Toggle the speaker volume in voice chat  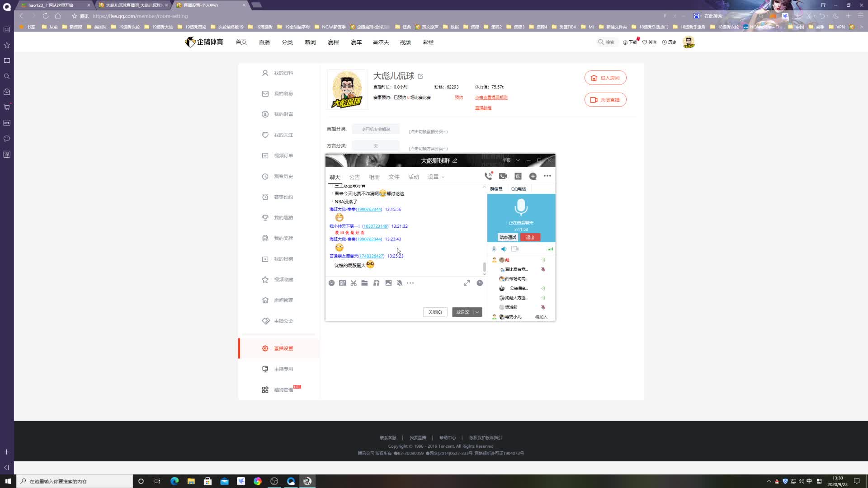point(504,249)
